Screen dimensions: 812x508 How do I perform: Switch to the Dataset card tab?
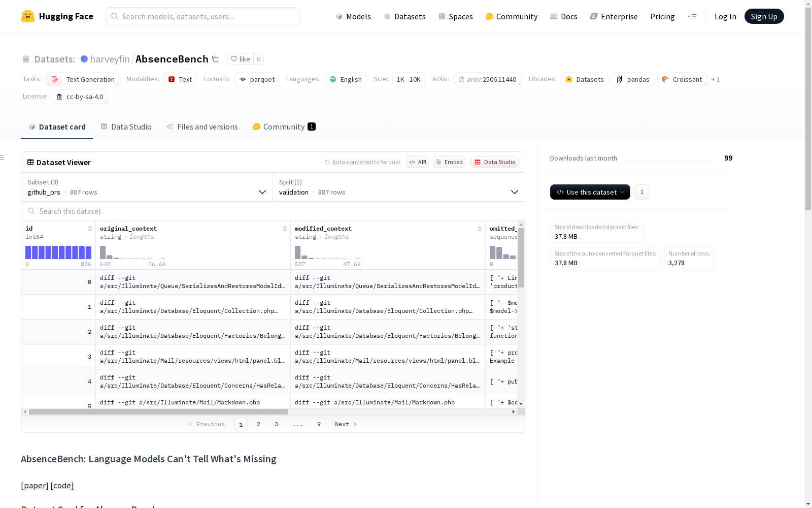[x=57, y=127]
